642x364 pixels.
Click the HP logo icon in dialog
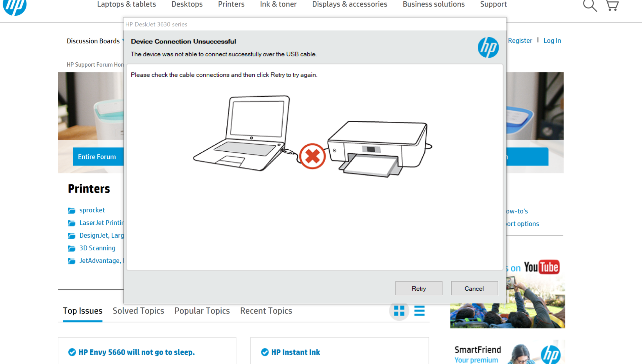click(488, 47)
